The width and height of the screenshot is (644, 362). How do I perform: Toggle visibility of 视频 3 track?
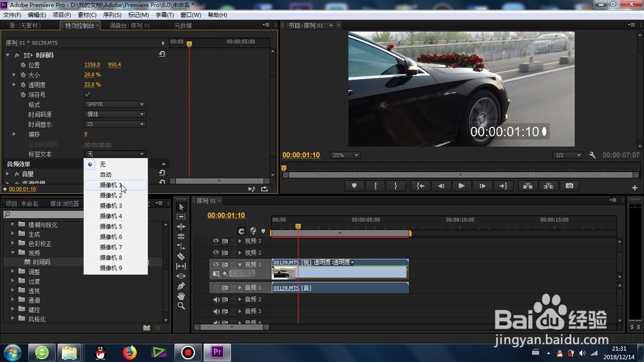[216, 241]
